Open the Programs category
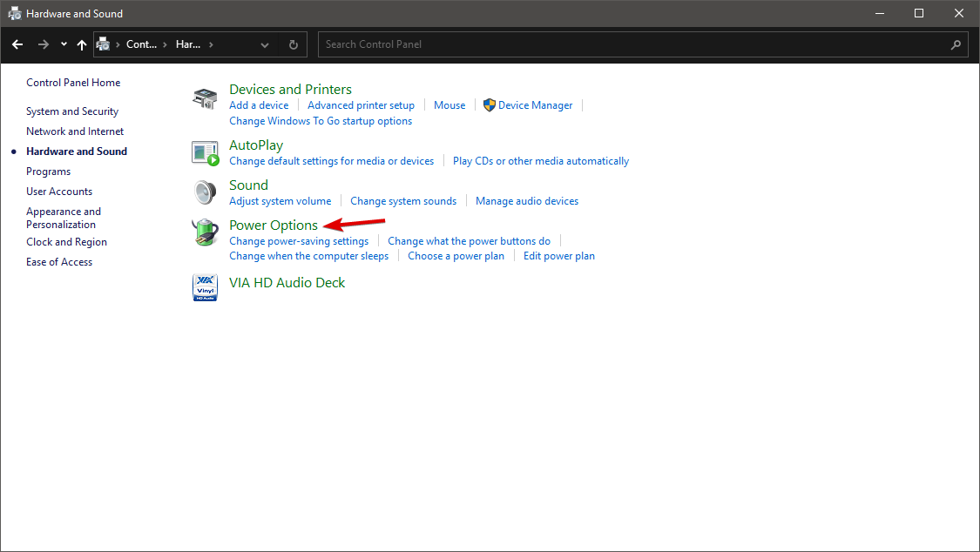The height and width of the screenshot is (552, 980). (48, 172)
